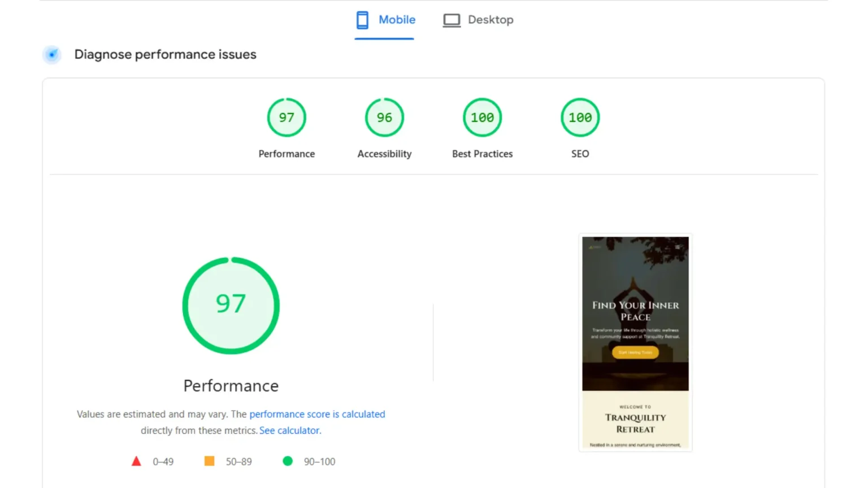
Task: Switch to the Desktop tab
Action: pos(478,20)
